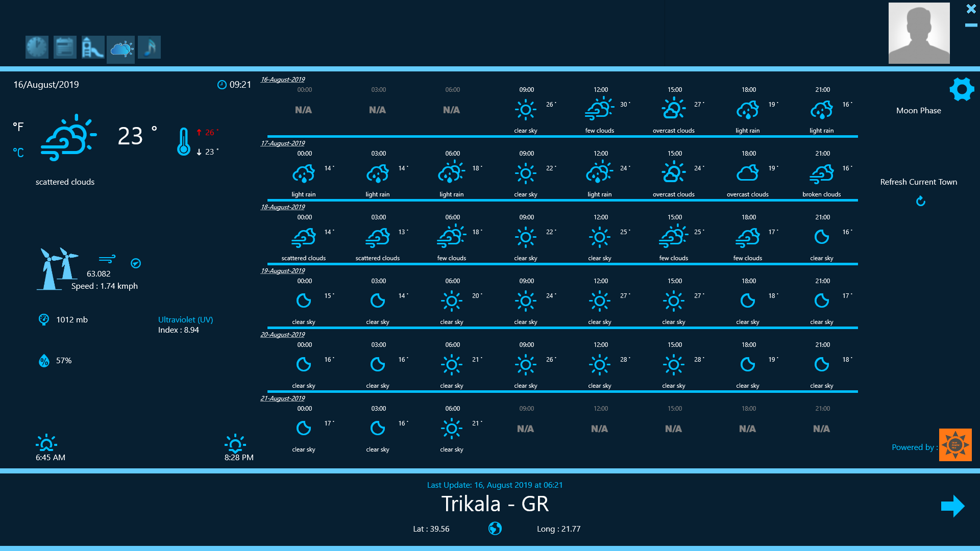
Task: Click the Refresh Current Town icon
Action: (x=919, y=200)
